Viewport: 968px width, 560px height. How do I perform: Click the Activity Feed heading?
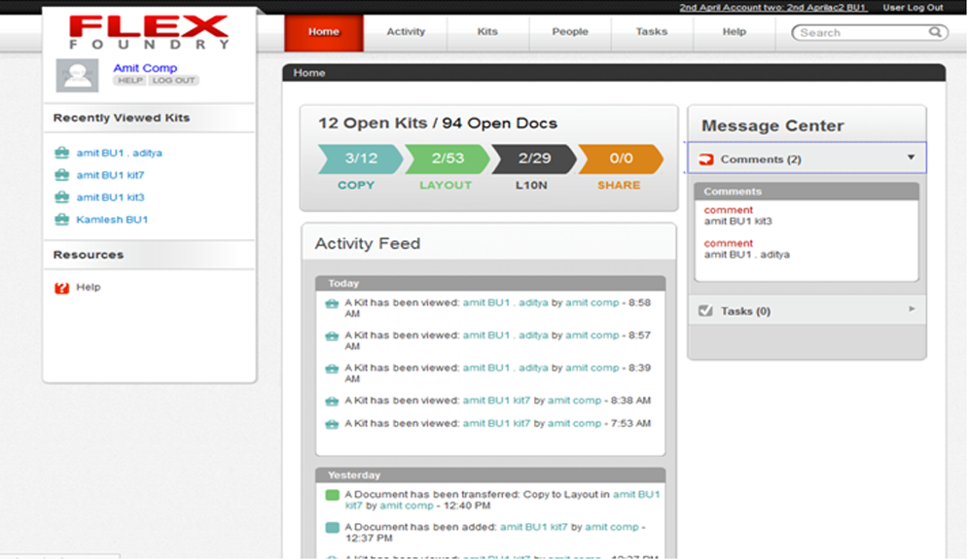pyautogui.click(x=368, y=244)
